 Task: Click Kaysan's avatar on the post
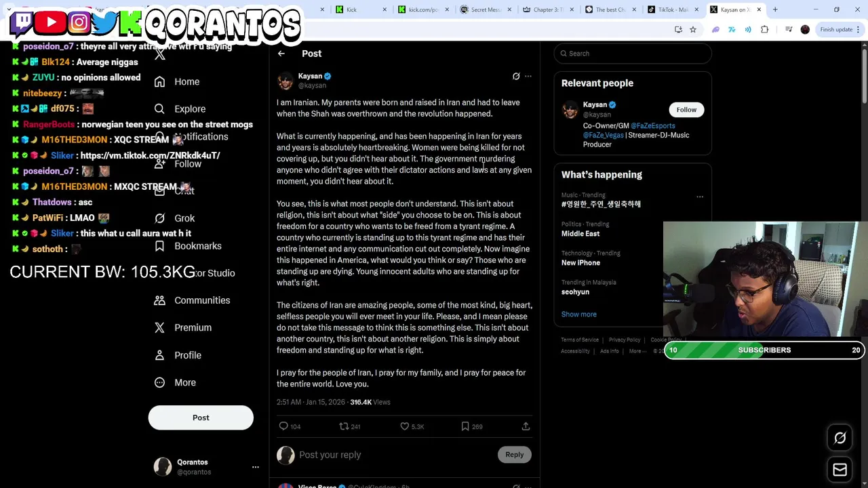285,81
